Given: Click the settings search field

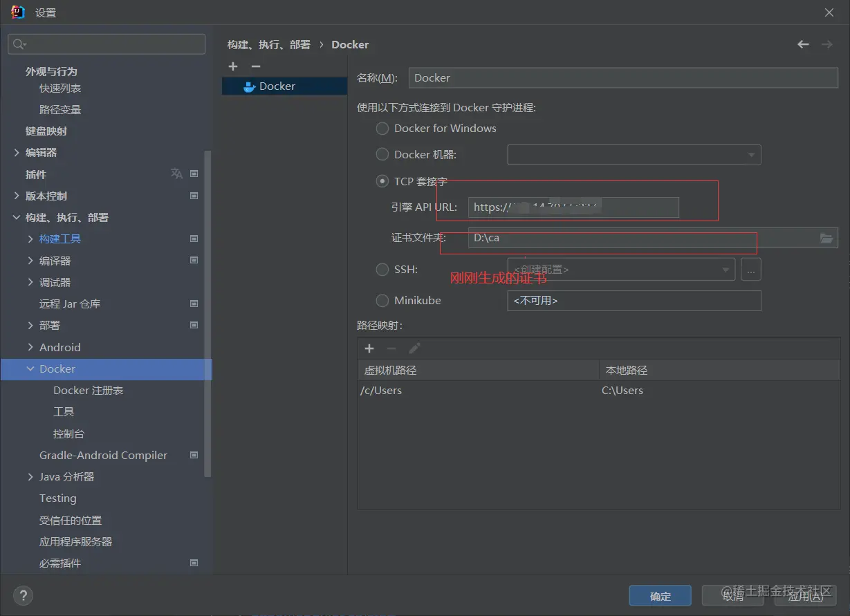Looking at the screenshot, I should 107,44.
